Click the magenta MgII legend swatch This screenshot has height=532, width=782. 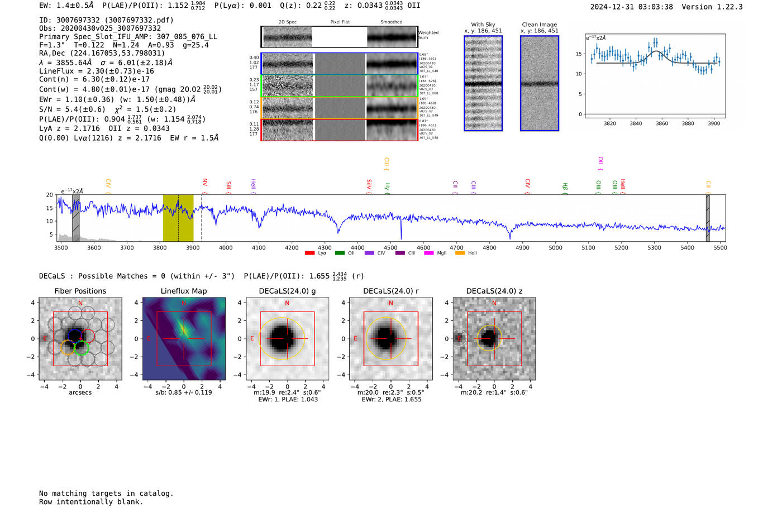pos(429,253)
